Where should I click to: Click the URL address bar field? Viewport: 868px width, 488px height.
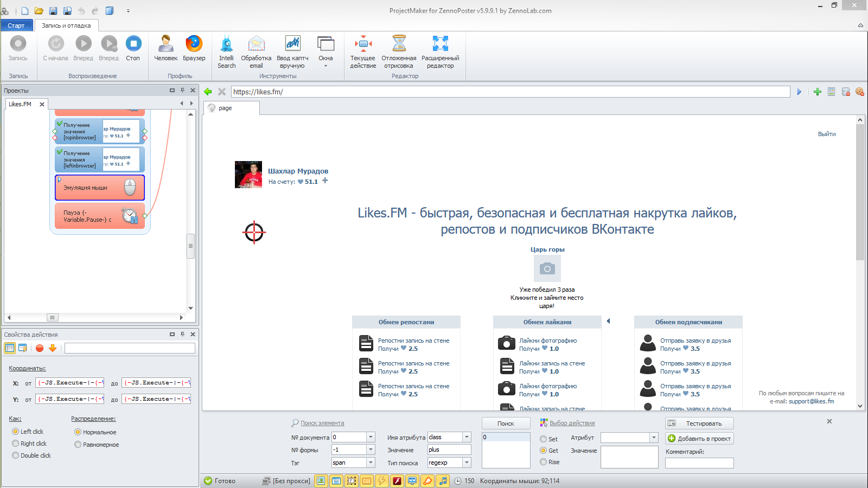(510, 92)
